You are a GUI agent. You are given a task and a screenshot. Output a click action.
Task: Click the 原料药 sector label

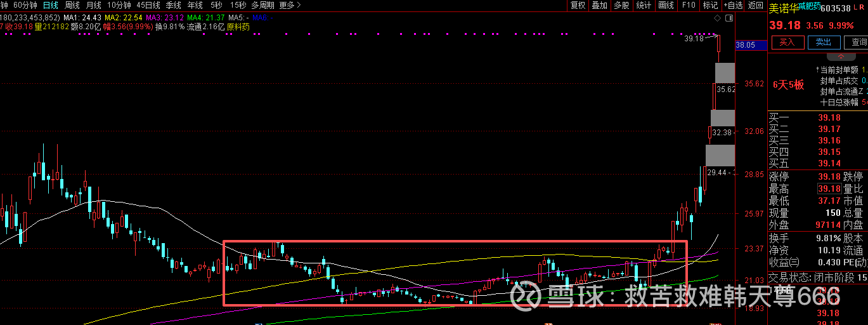(238, 27)
